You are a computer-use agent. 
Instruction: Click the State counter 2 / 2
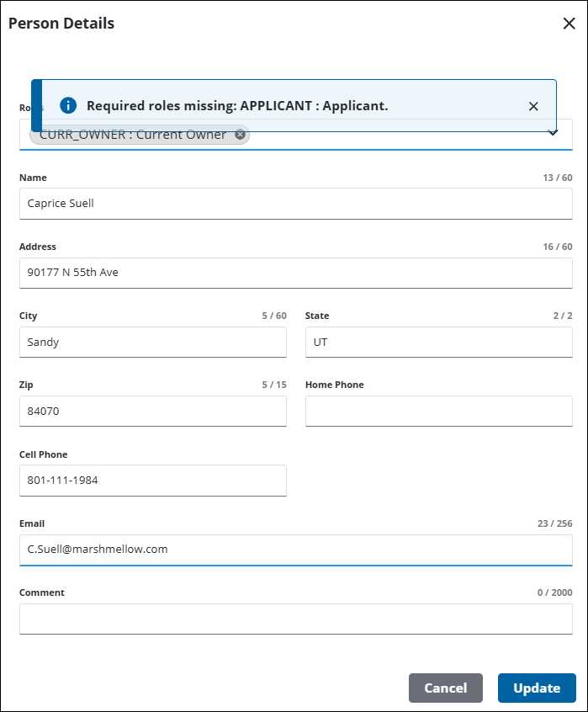[563, 316]
